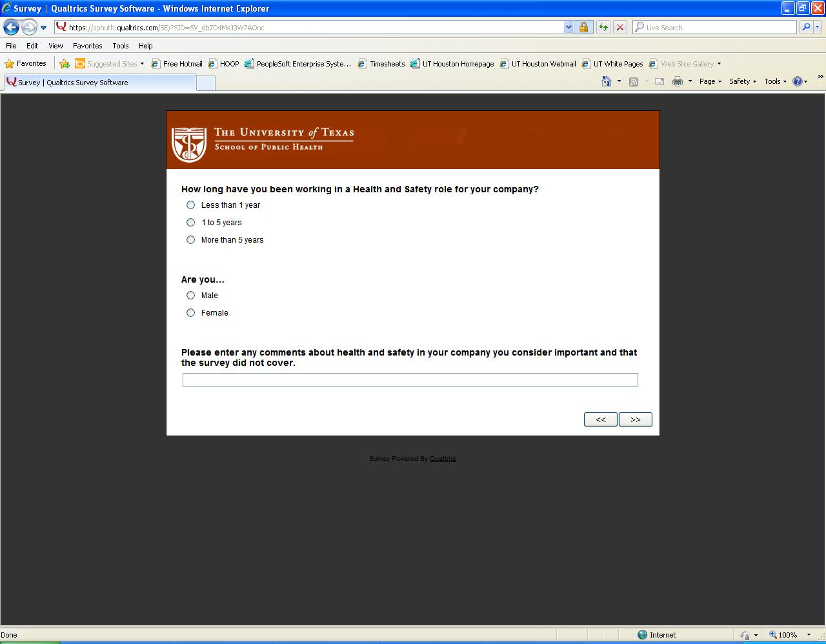Image resolution: width=826 pixels, height=644 pixels.
Task: Open the Help menu
Action: click(x=145, y=46)
